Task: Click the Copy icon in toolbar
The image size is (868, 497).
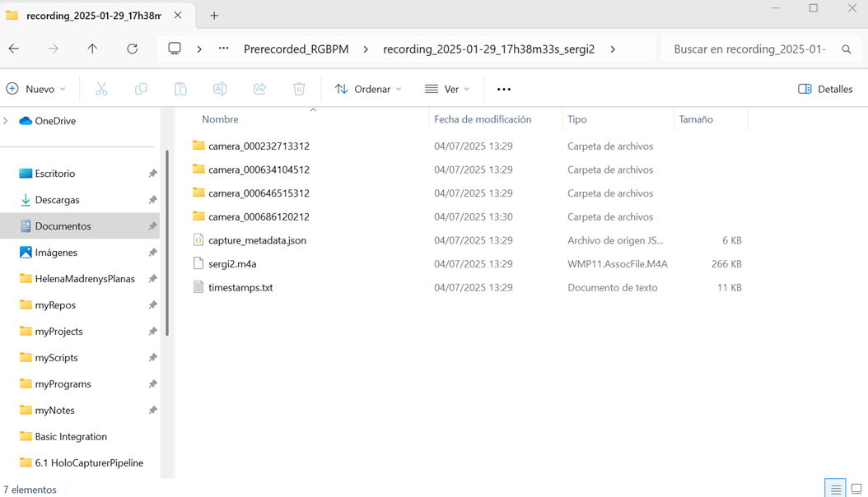Action: 141,89
